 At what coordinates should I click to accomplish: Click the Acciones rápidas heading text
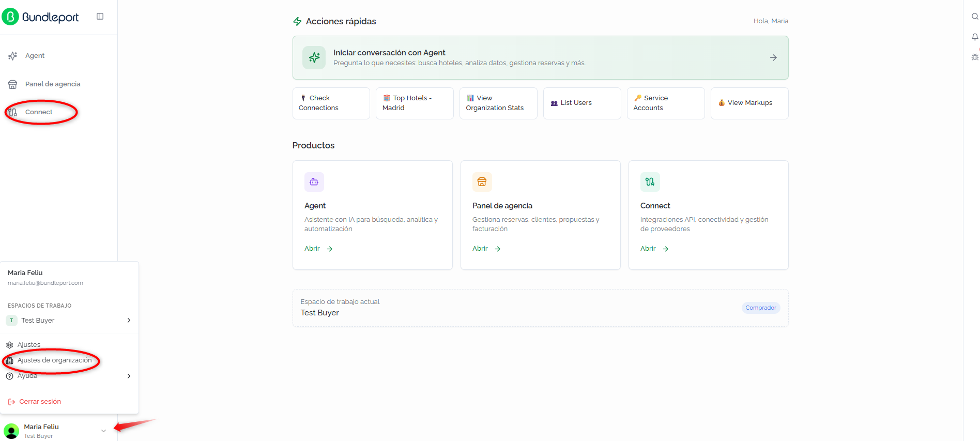pyautogui.click(x=341, y=21)
